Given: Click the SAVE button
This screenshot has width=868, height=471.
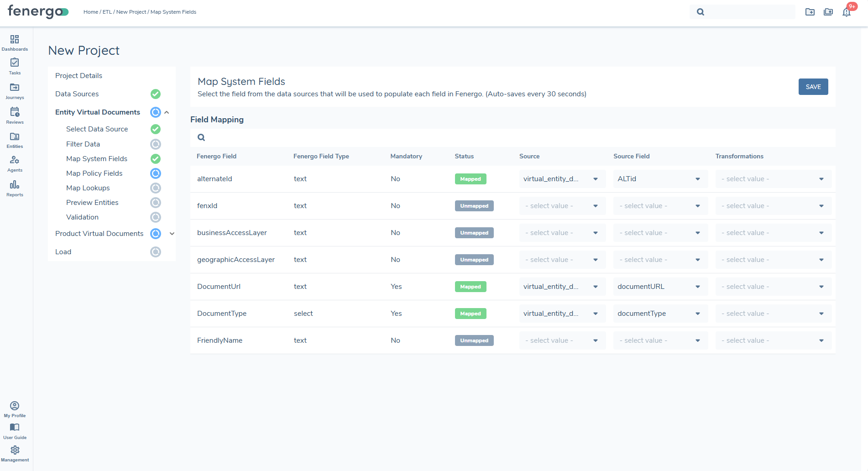Looking at the screenshot, I should tap(813, 87).
